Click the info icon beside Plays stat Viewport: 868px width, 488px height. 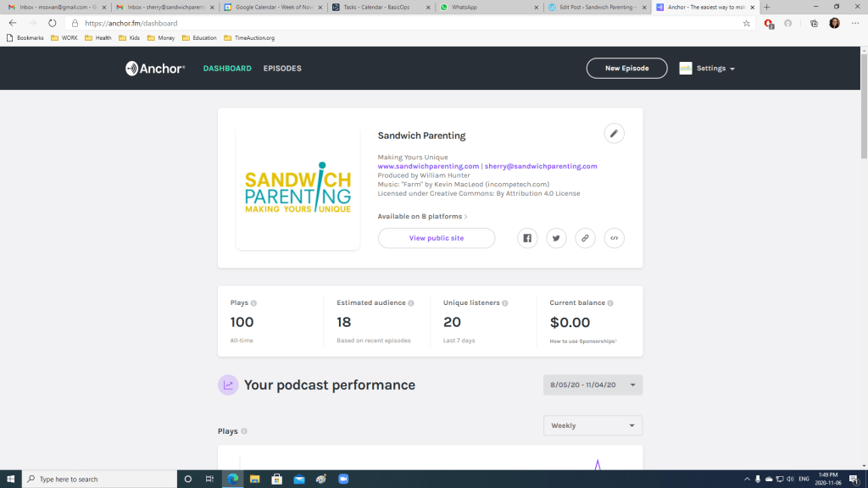click(x=253, y=302)
